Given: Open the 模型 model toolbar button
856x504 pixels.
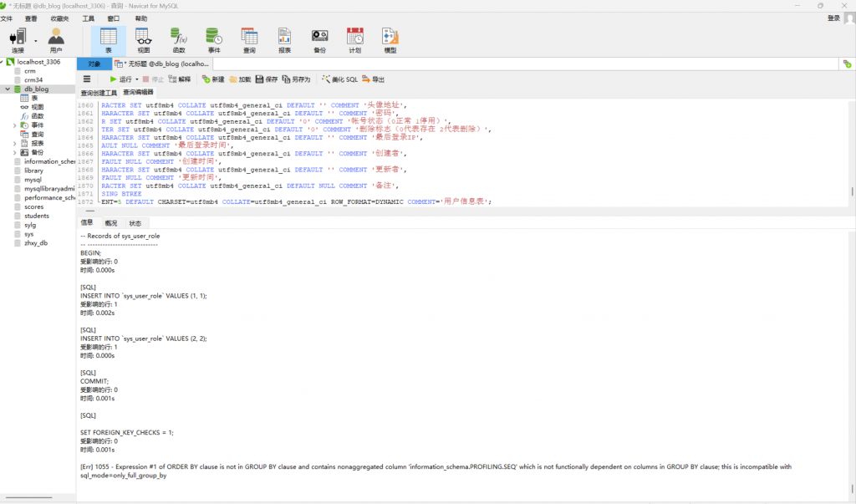Looking at the screenshot, I should (x=390, y=40).
